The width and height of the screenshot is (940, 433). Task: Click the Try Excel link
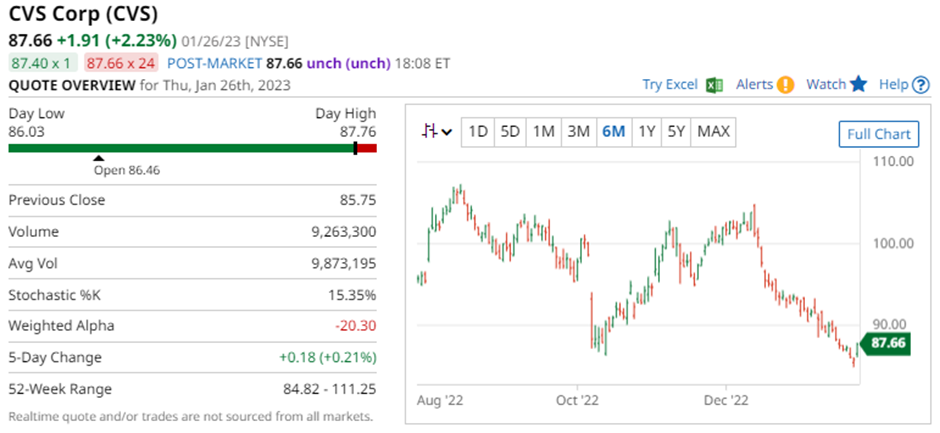[x=670, y=85]
